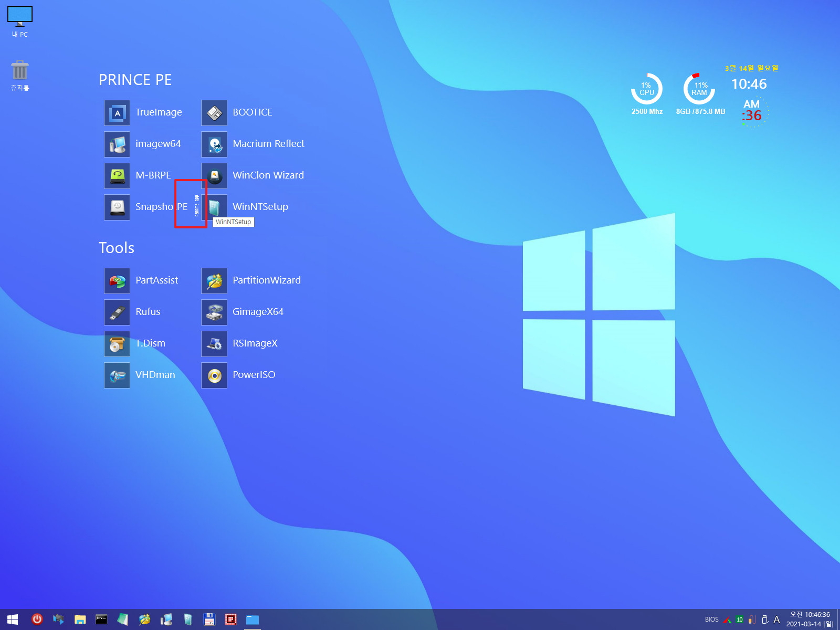Click the teal WinNTSetup icon on the taskbar
Image resolution: width=840 pixels, height=630 pixels.
pos(187,619)
